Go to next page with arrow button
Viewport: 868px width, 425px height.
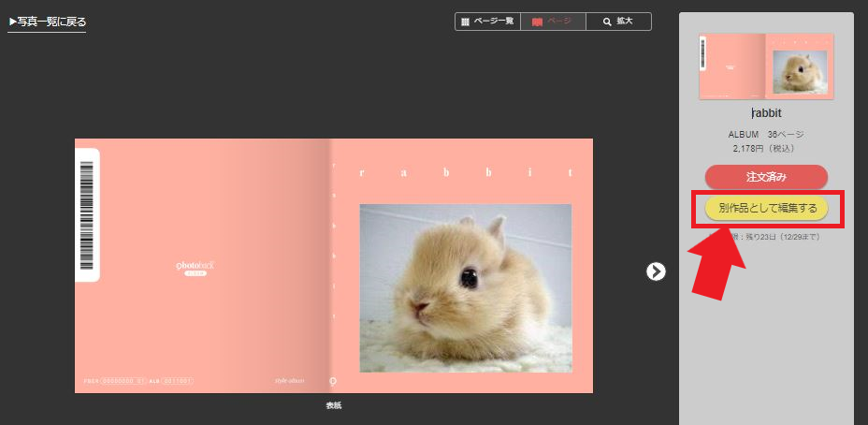(x=656, y=271)
